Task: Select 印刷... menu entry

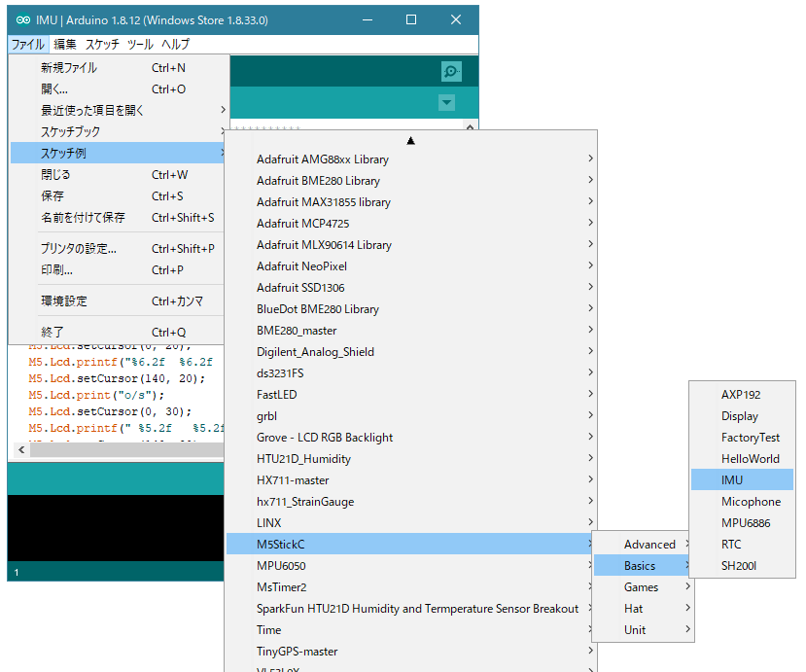Action: (x=118, y=270)
